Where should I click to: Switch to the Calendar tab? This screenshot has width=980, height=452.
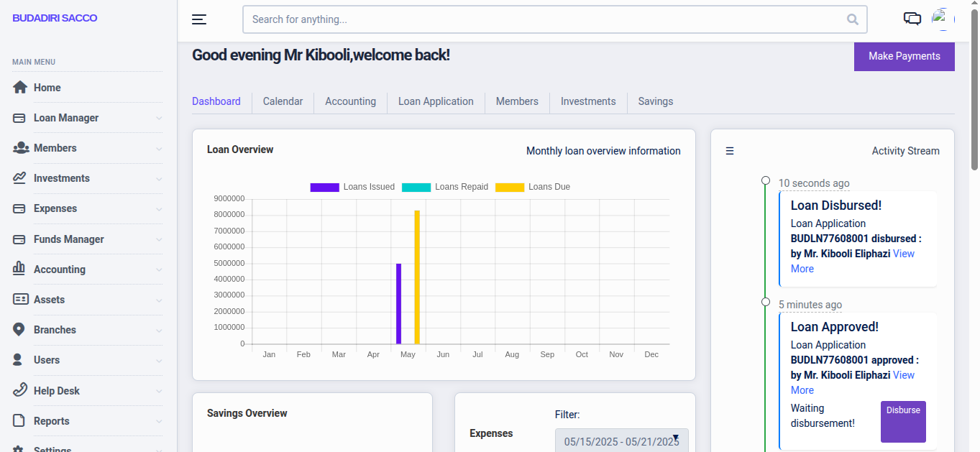[283, 101]
